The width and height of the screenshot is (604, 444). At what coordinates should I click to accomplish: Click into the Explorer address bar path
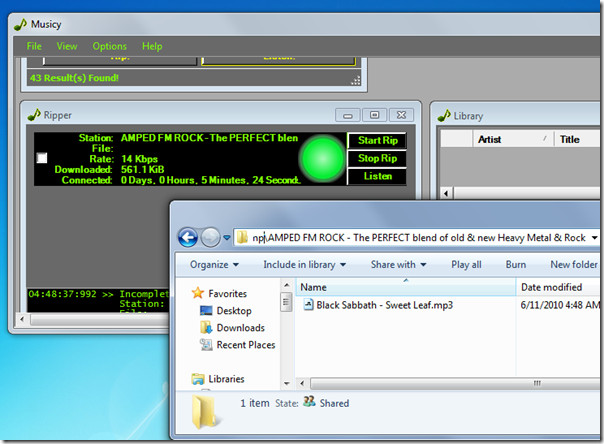(419, 238)
